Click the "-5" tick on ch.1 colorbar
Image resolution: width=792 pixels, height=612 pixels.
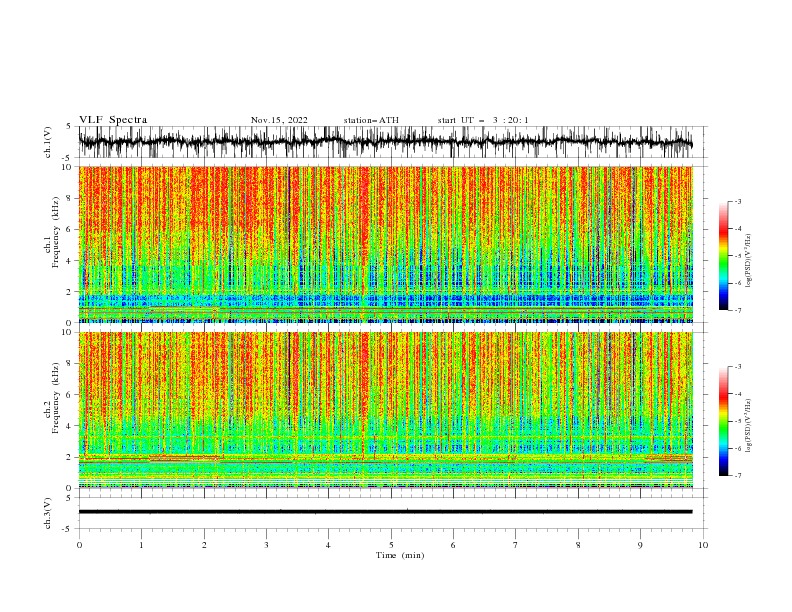[738, 256]
